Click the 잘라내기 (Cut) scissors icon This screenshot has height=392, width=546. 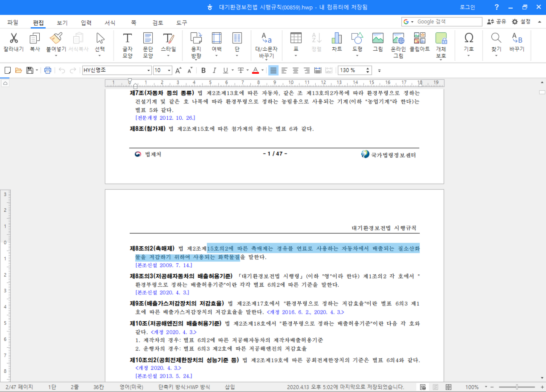pos(14,38)
